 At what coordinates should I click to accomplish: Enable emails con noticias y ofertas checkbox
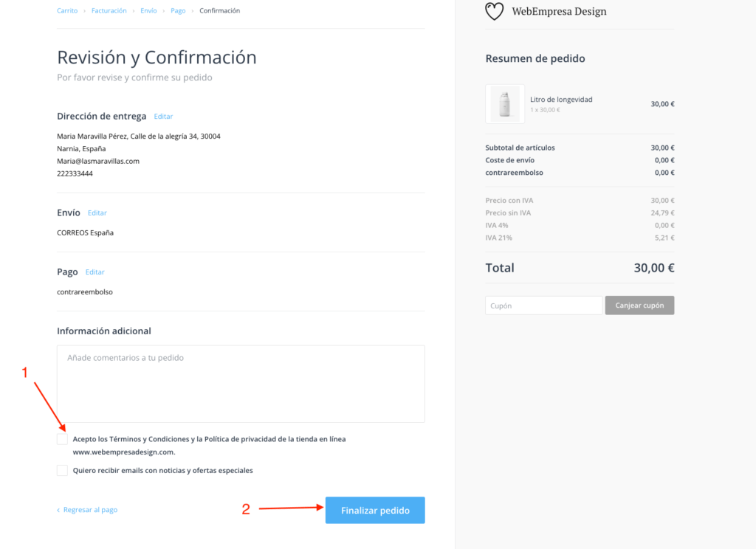click(62, 471)
